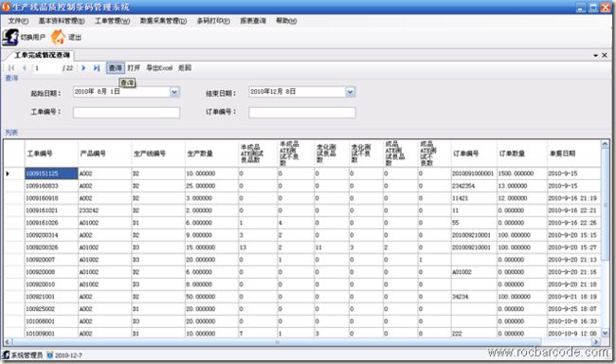Open the 文件(F) menu
The width and height of the screenshot is (616, 364).
[18, 21]
